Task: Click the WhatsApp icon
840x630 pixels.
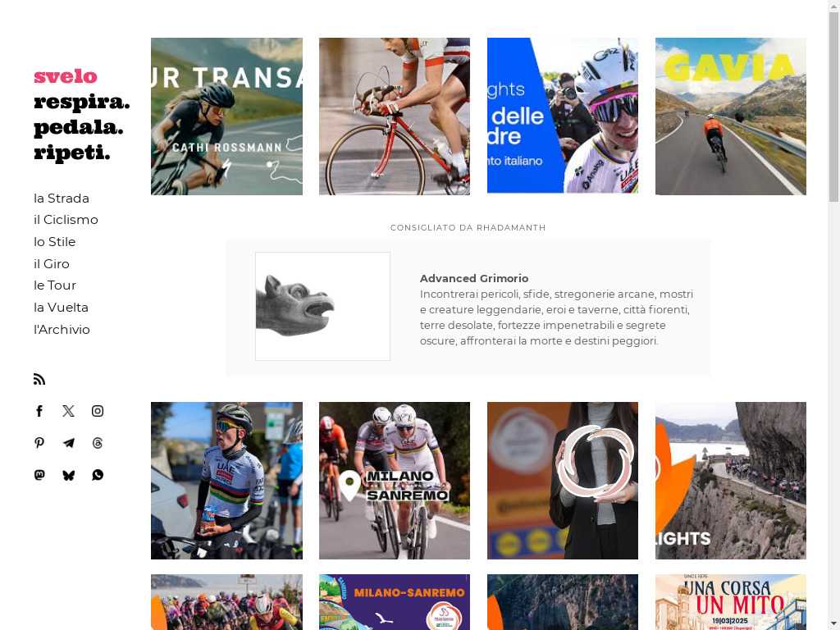Action: pos(98,475)
